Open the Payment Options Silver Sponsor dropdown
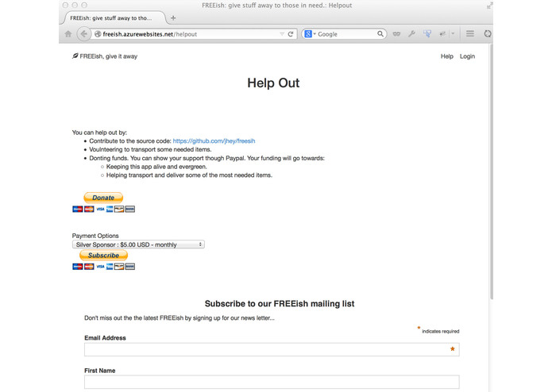552x392 pixels. coord(138,244)
